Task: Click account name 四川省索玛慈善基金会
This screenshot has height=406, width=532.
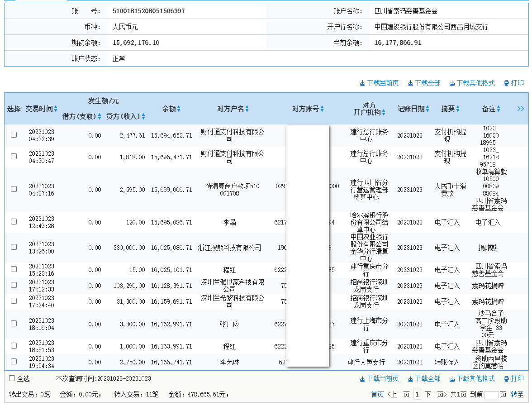Action: coord(406,11)
